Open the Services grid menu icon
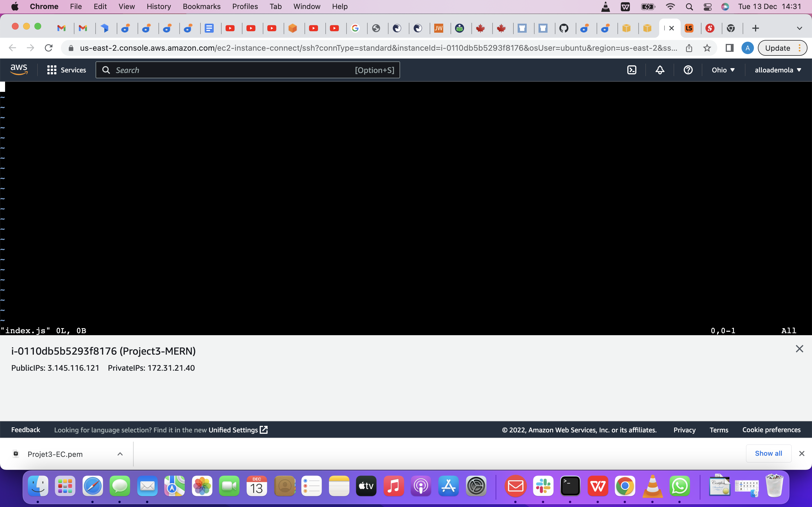This screenshot has height=507, width=812. [51, 70]
